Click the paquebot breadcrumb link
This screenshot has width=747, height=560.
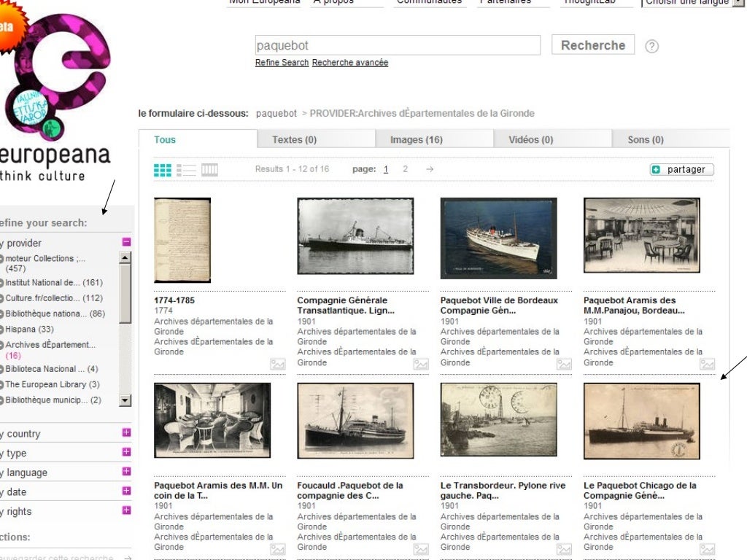pos(276,113)
